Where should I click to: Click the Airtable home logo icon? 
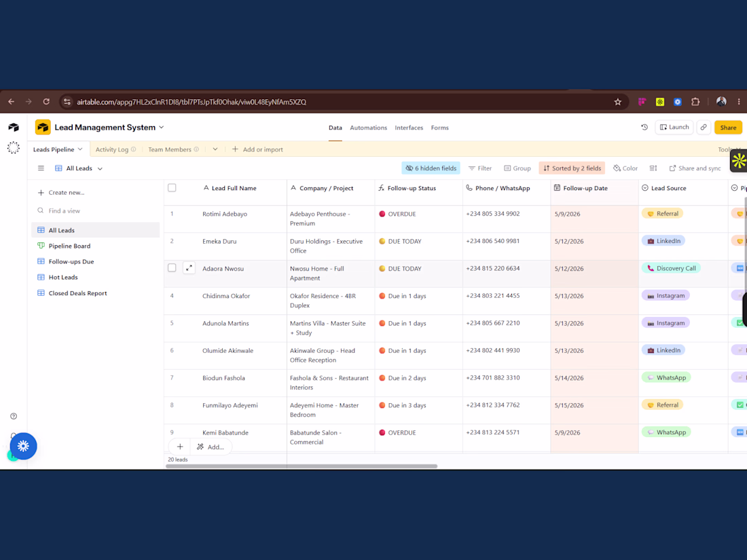[14, 127]
